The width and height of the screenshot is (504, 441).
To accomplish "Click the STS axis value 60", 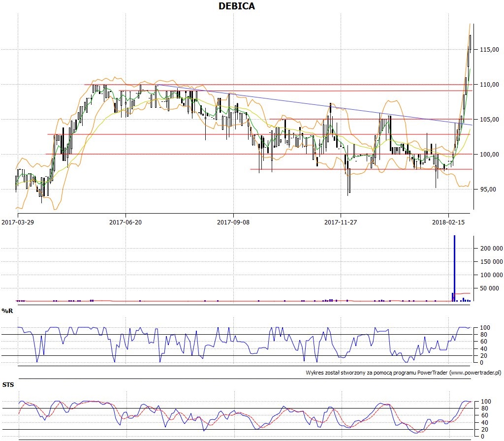I will click(x=484, y=415).
